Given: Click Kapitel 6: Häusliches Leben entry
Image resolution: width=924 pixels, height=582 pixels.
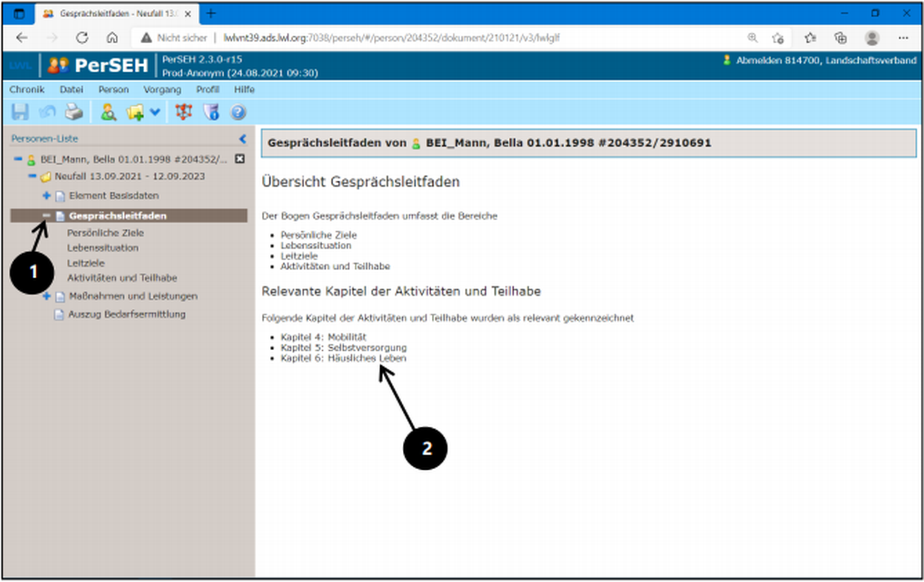Looking at the screenshot, I should 343,358.
